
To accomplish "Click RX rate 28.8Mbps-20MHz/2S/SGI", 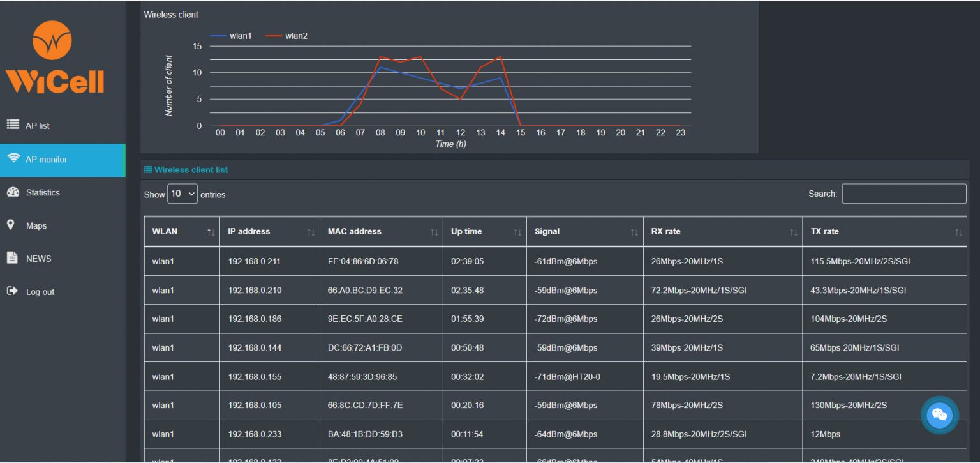I will tap(699, 434).
